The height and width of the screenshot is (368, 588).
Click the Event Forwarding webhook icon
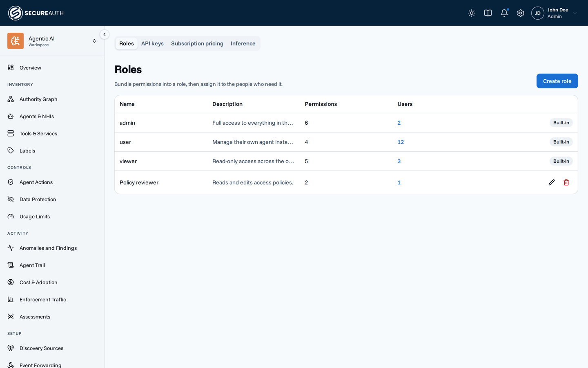(x=11, y=365)
